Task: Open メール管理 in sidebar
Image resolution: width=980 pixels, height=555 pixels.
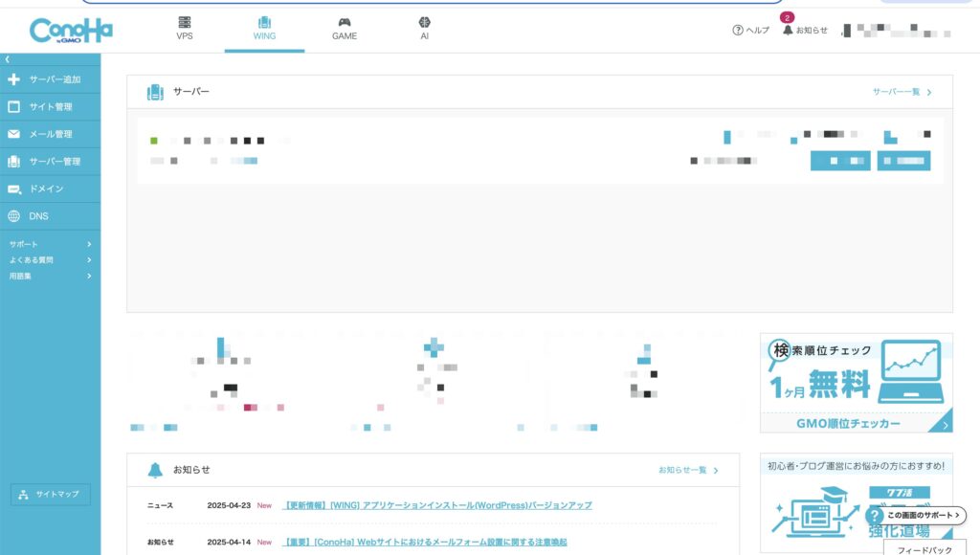Action: tap(50, 134)
